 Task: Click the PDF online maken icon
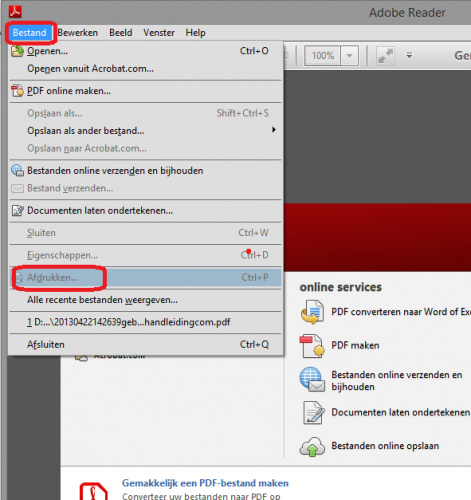pos(17,91)
